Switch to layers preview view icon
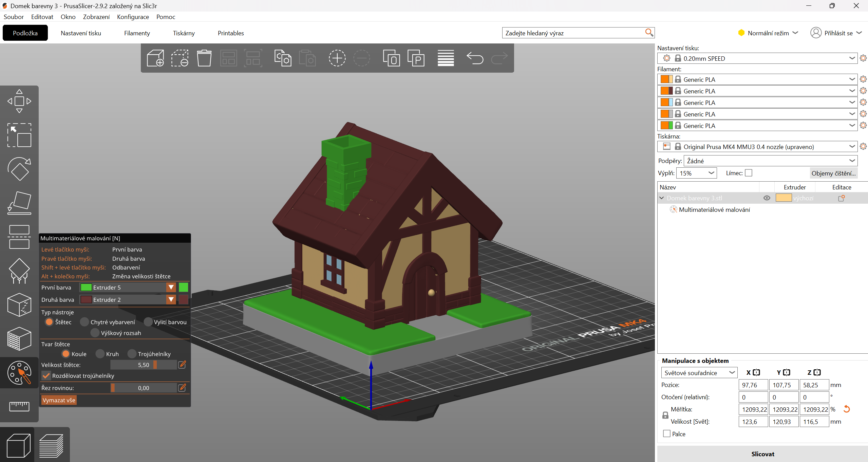 pyautogui.click(x=52, y=445)
